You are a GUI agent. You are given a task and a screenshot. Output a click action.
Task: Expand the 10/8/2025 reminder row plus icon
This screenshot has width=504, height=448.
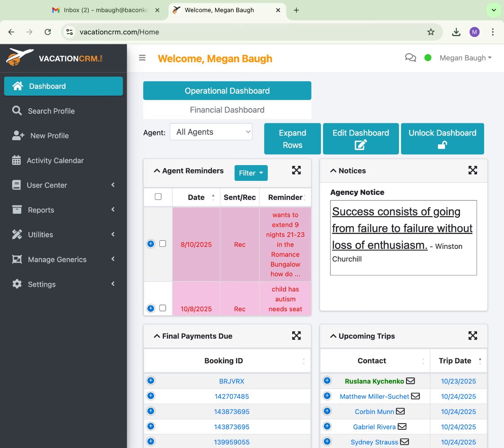151,308
